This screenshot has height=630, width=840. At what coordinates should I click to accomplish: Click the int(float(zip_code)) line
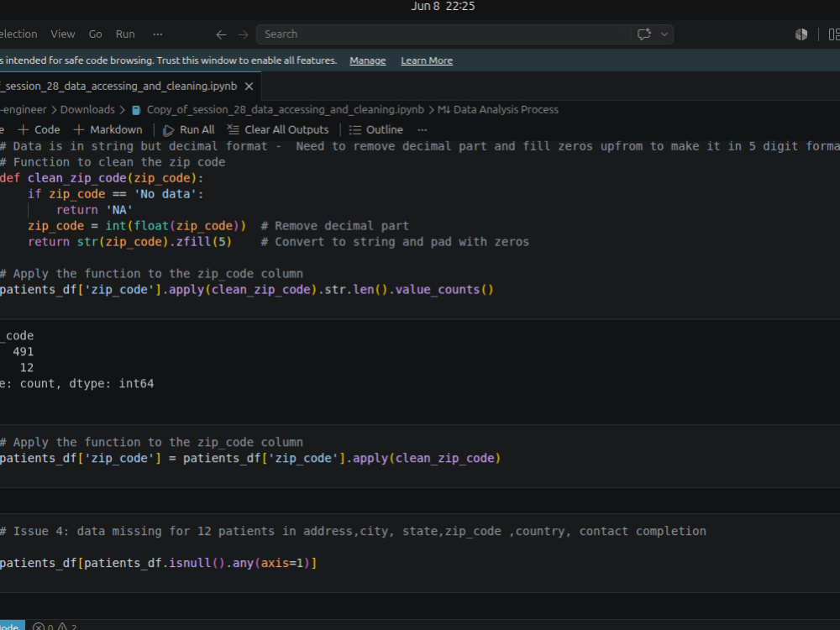click(137, 226)
